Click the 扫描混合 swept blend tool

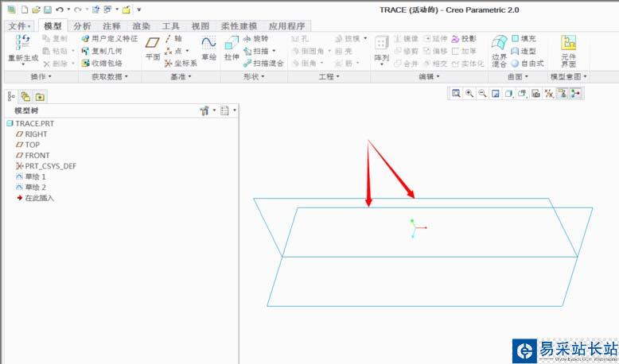click(x=263, y=63)
